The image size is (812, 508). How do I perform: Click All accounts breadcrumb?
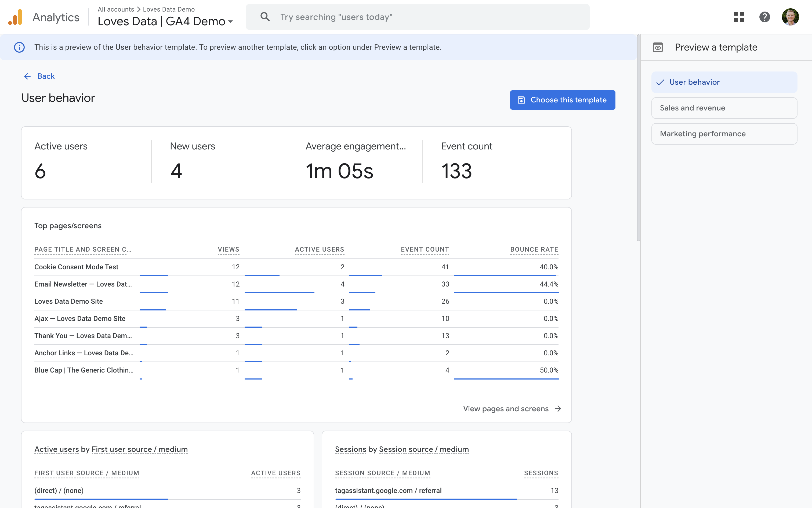click(116, 9)
